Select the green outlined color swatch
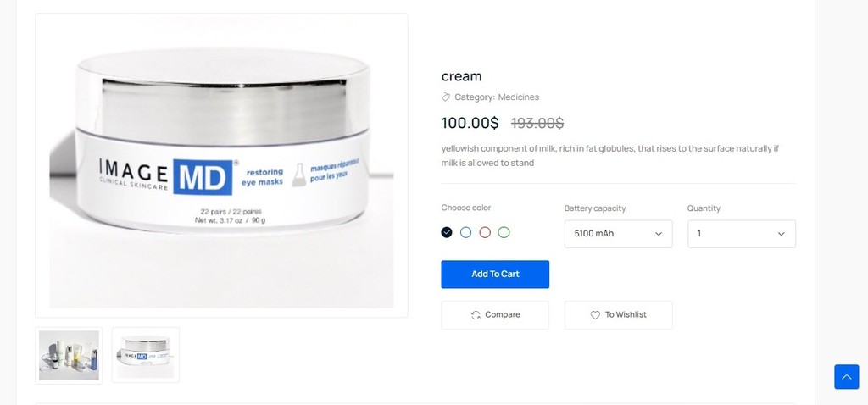Viewport: 868px width, 405px height. point(504,232)
